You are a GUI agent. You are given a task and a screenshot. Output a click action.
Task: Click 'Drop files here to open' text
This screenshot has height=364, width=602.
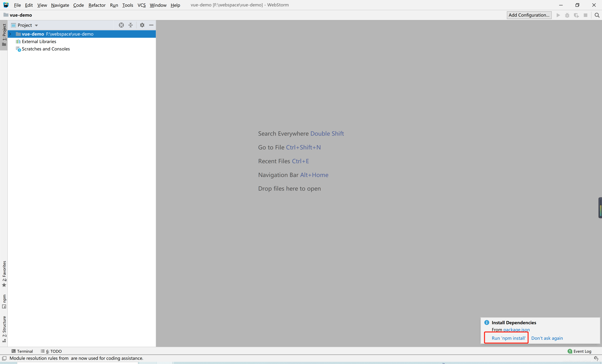pyautogui.click(x=289, y=189)
